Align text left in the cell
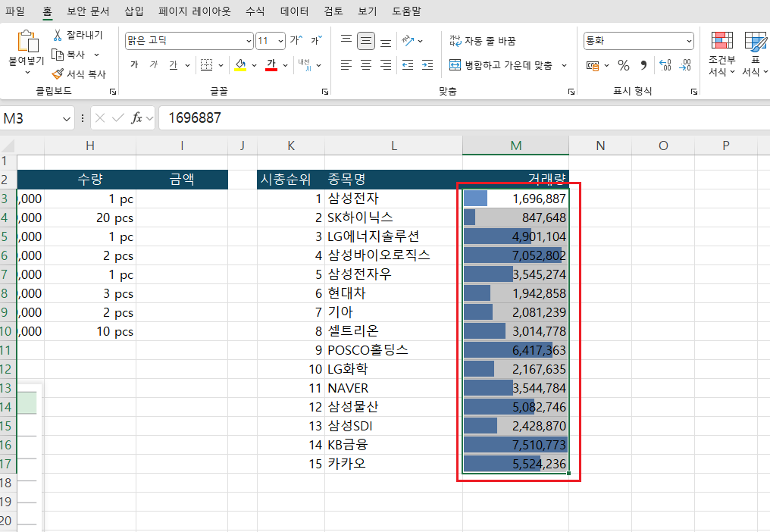The height and width of the screenshot is (532, 770). click(x=346, y=65)
